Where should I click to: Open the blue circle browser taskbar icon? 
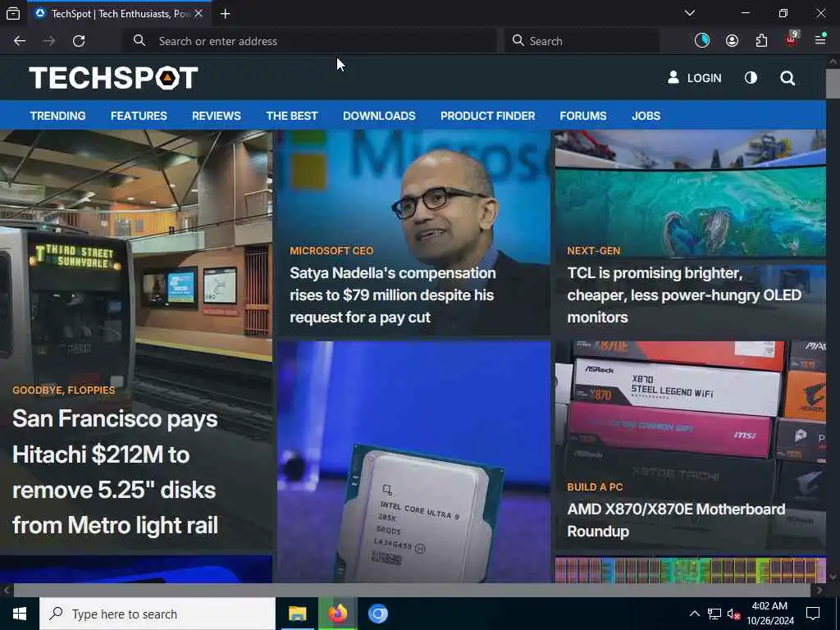(x=377, y=614)
